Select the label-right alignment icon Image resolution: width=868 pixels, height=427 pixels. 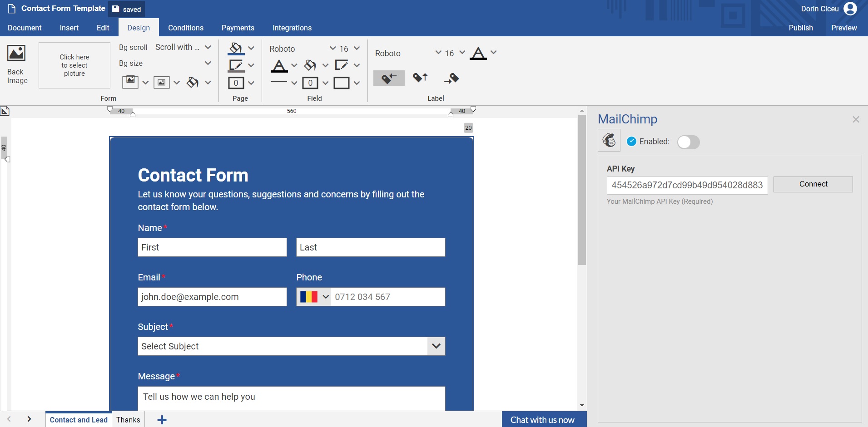pyautogui.click(x=451, y=78)
